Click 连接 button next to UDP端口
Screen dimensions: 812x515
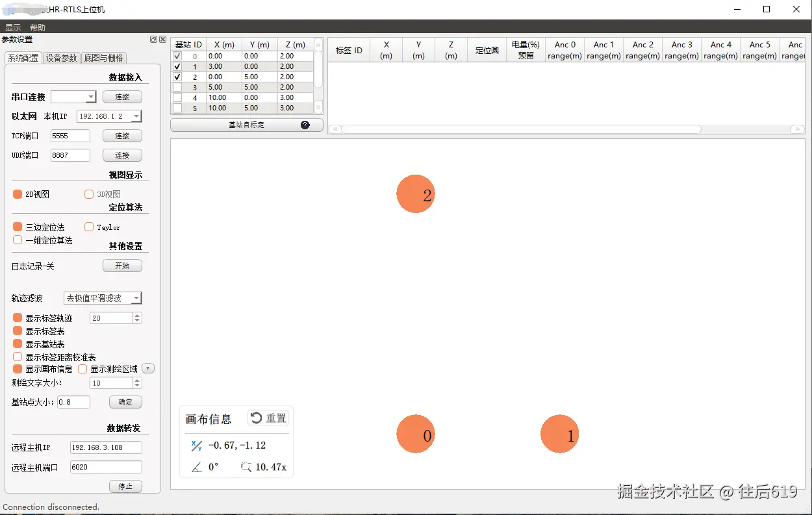122,155
